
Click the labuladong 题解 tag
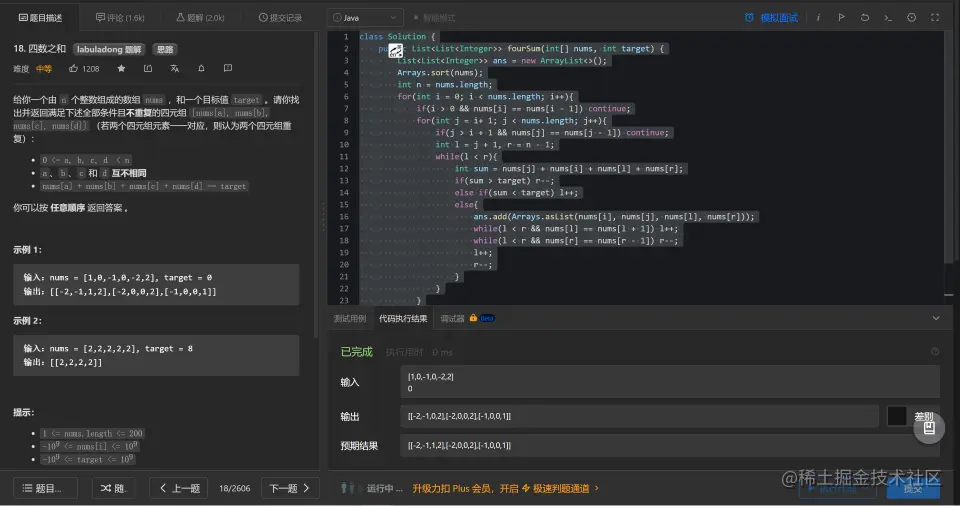pos(109,49)
